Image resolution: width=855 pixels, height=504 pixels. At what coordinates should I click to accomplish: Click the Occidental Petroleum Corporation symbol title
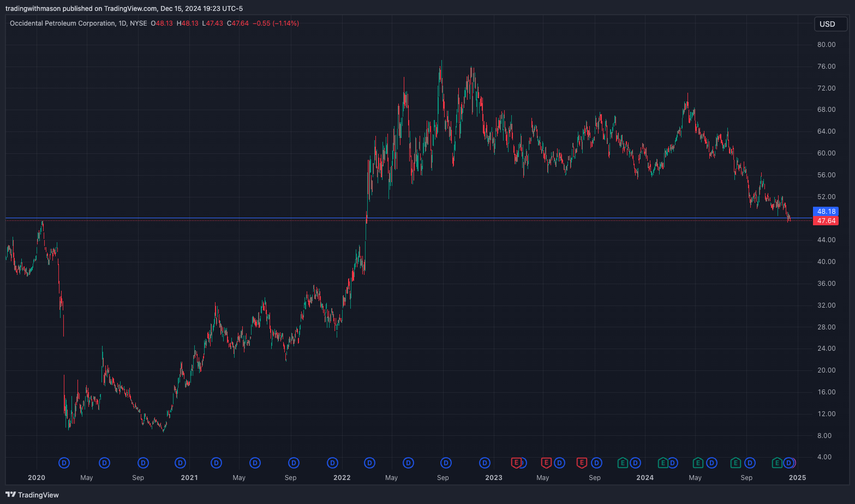(63, 23)
